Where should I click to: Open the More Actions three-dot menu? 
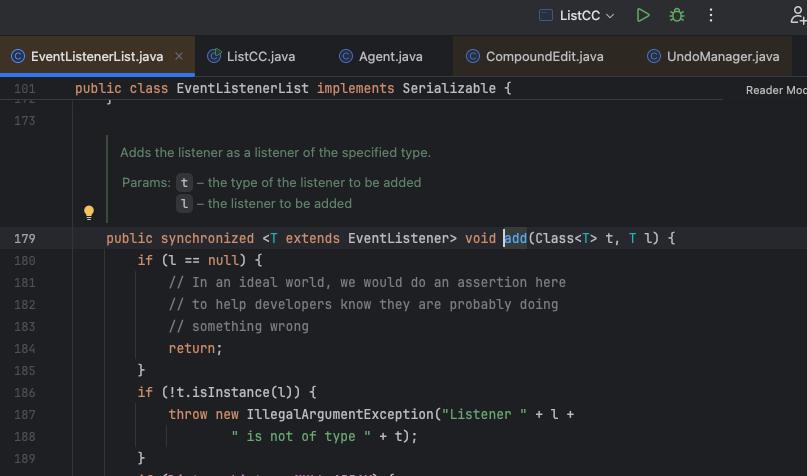tap(711, 15)
